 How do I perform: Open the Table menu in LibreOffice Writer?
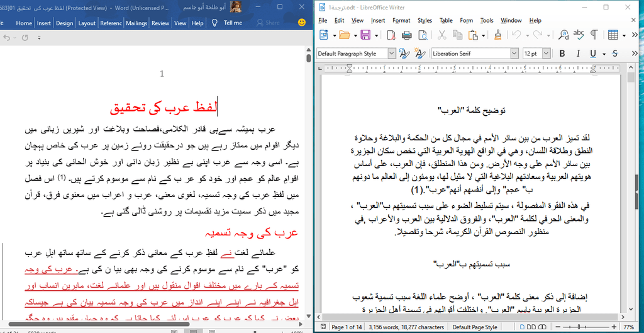[x=446, y=21]
